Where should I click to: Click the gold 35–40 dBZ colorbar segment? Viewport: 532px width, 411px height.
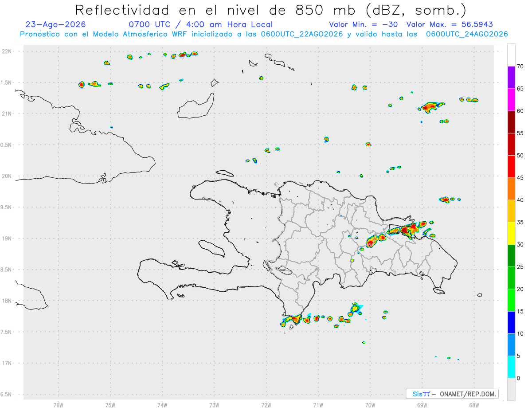pyautogui.click(x=511, y=211)
